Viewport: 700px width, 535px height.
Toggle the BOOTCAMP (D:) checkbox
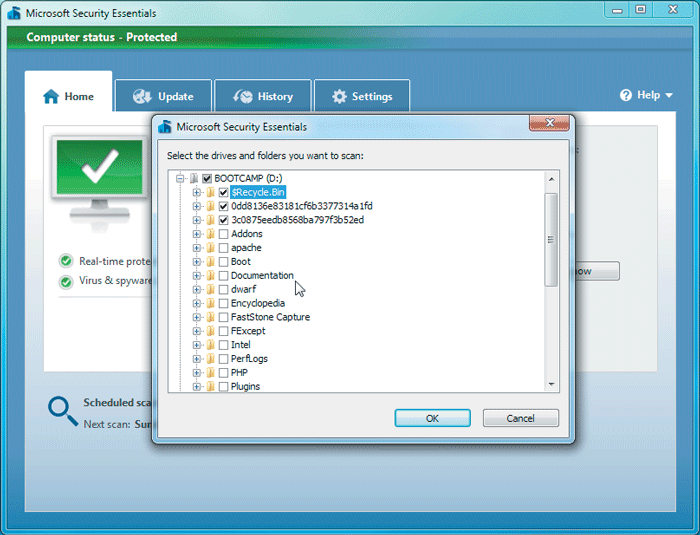pyautogui.click(x=207, y=179)
